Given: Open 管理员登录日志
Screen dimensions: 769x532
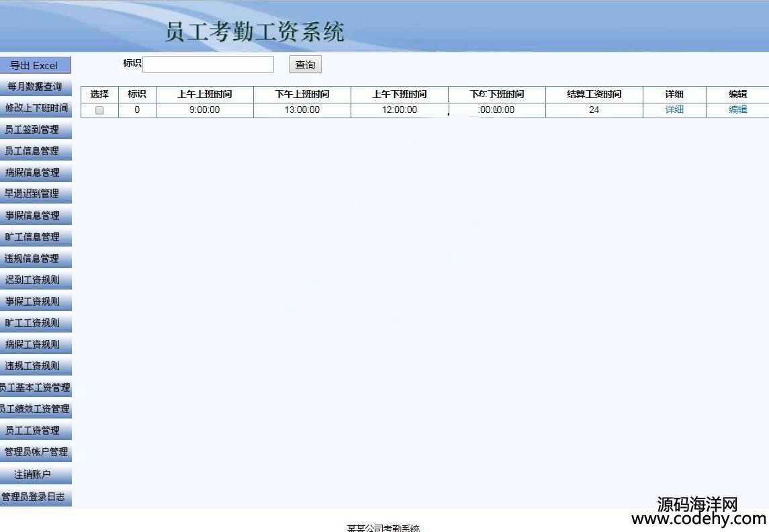Looking at the screenshot, I should coord(36,497).
